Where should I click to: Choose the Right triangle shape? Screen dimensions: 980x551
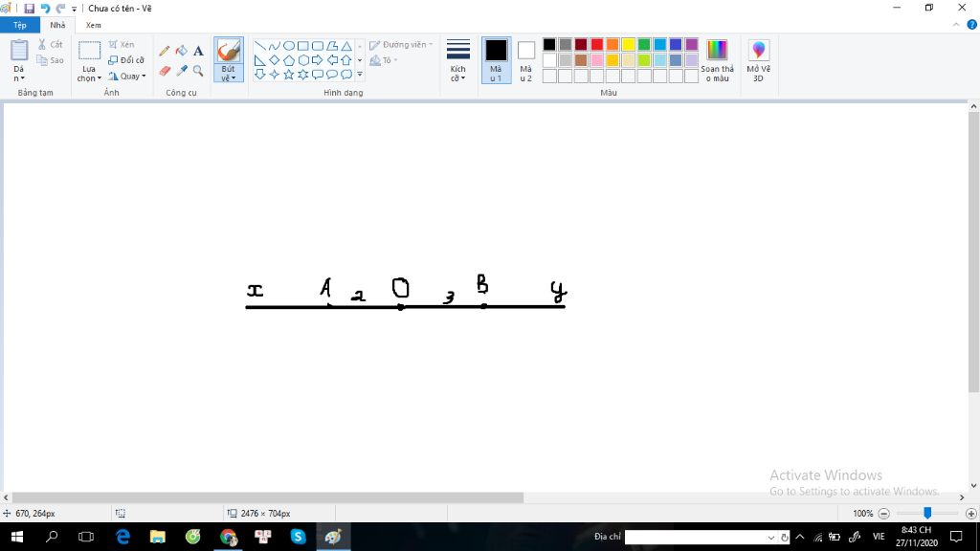(x=260, y=60)
